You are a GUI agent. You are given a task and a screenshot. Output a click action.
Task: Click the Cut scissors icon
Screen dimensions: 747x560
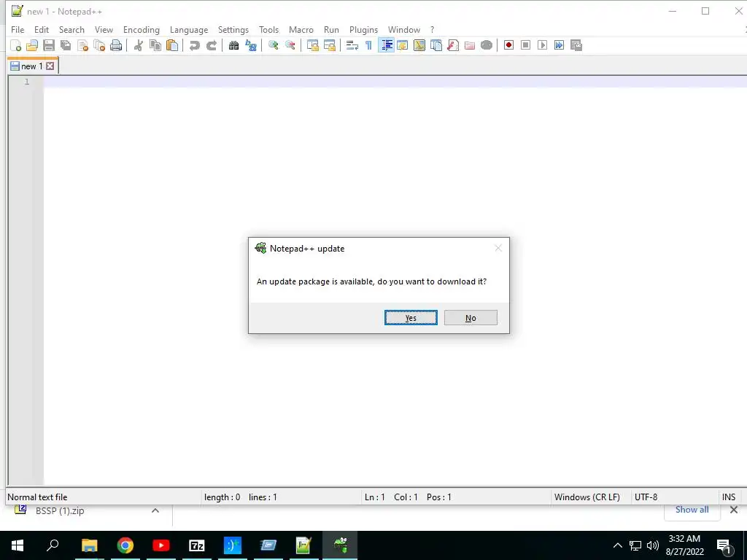coord(139,45)
